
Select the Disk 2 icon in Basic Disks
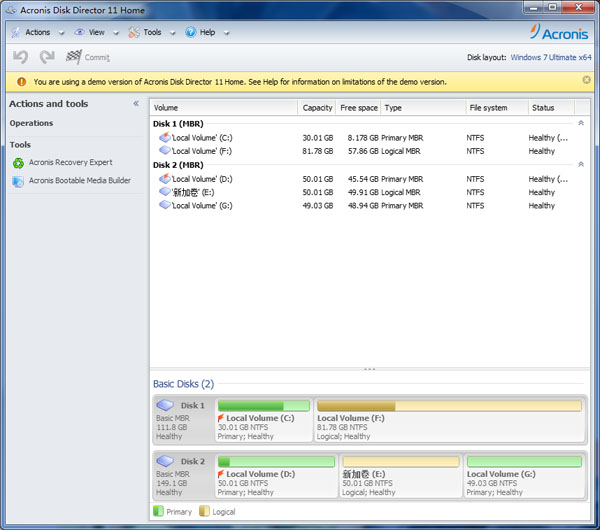(x=166, y=462)
